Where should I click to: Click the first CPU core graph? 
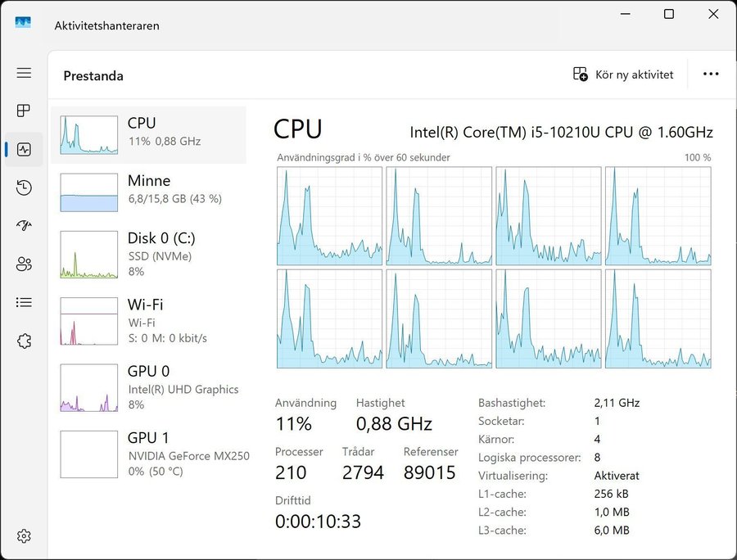pyautogui.click(x=329, y=216)
